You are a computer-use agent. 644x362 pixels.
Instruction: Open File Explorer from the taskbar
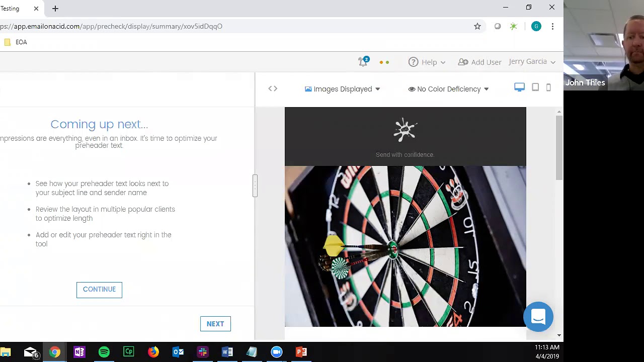coord(6,352)
